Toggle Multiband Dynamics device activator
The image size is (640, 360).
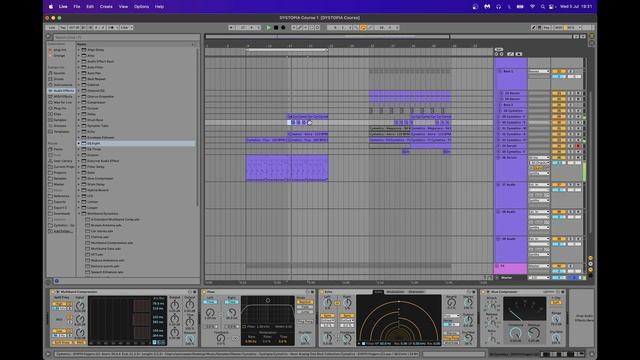click(53, 292)
